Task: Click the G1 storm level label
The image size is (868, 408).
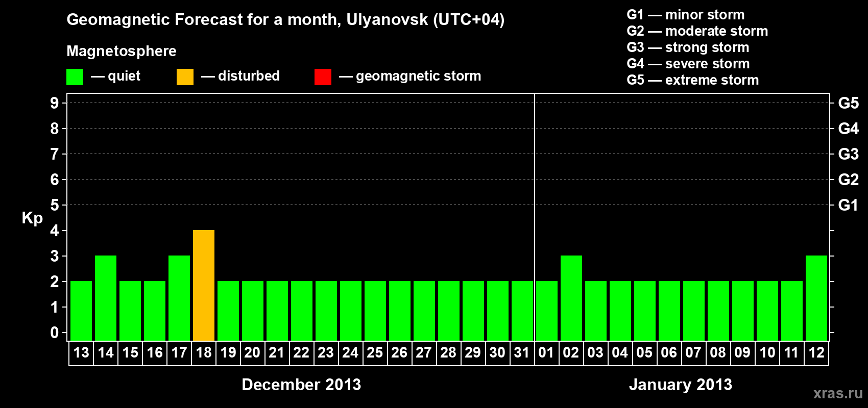Action: pyautogui.click(x=849, y=205)
